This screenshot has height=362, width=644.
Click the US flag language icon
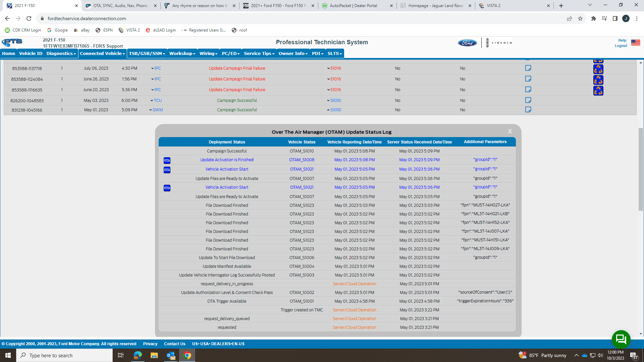pyautogui.click(x=635, y=43)
